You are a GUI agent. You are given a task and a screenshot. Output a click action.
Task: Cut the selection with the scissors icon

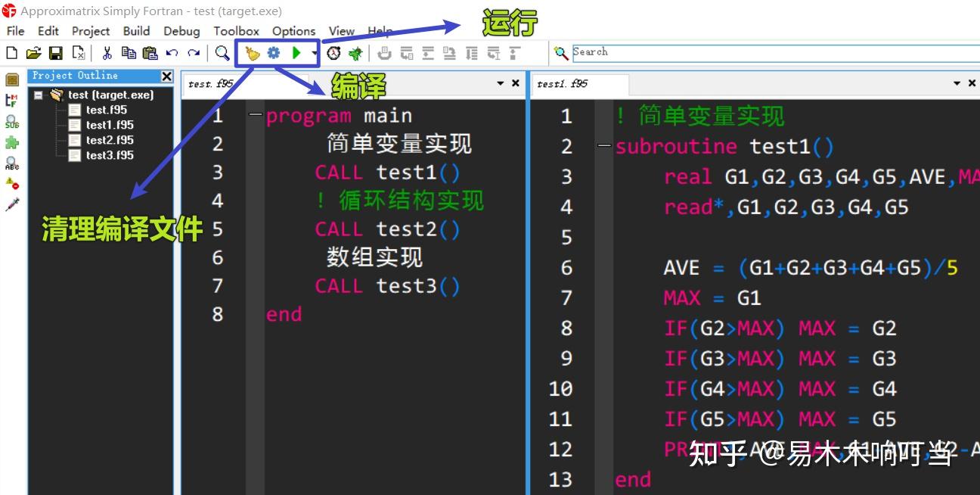107,53
